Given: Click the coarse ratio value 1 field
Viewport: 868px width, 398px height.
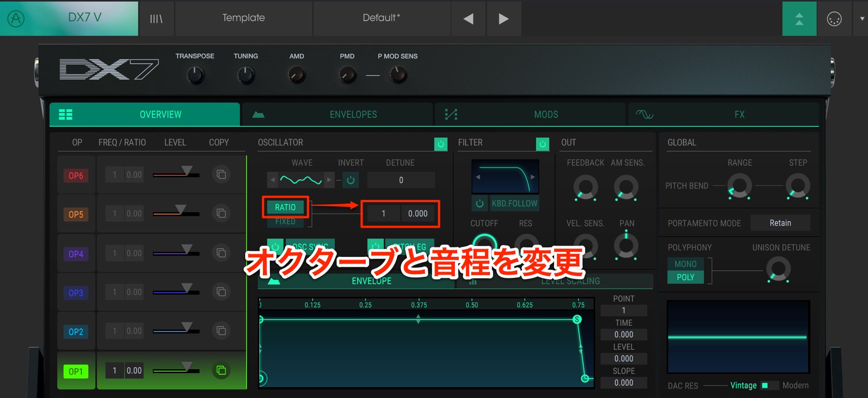Looking at the screenshot, I should 384,214.
